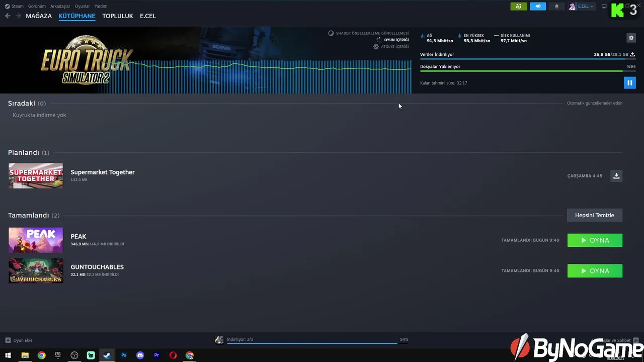644x362 pixels.
Task: Play GUNTOUCHABLES with OYNA button
Action: click(595, 270)
